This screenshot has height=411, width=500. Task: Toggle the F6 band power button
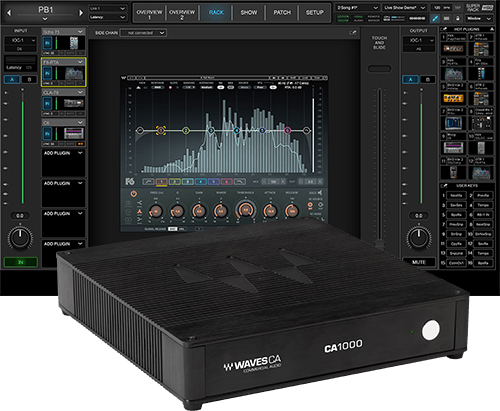tap(134, 194)
